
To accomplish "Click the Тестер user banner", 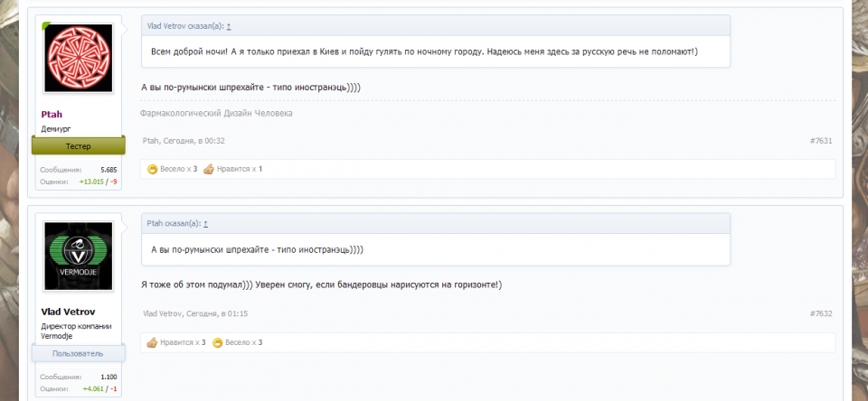I will pyautogui.click(x=78, y=145).
